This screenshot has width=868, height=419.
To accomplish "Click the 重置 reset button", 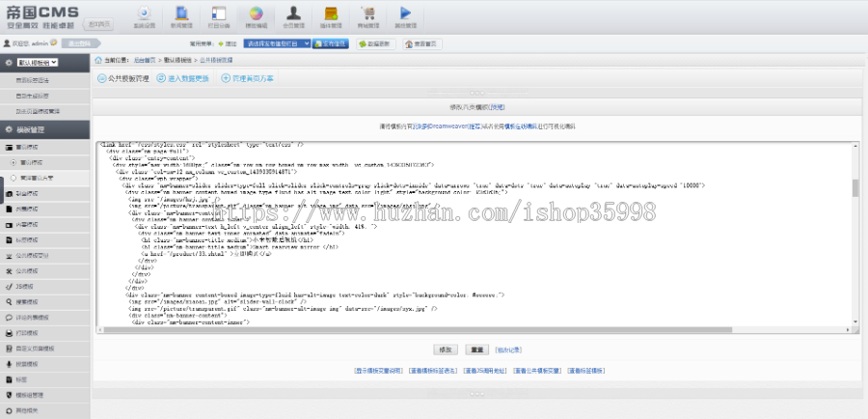I will tap(476, 349).
